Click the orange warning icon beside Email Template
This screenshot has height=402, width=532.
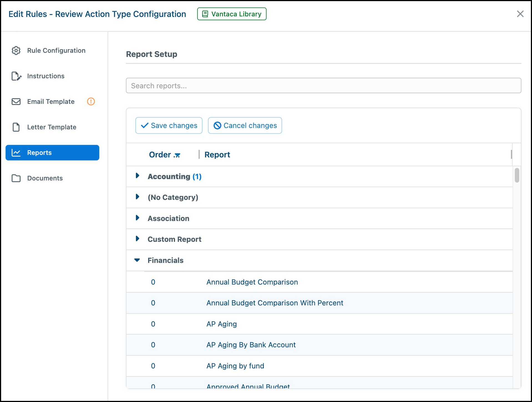(x=91, y=102)
